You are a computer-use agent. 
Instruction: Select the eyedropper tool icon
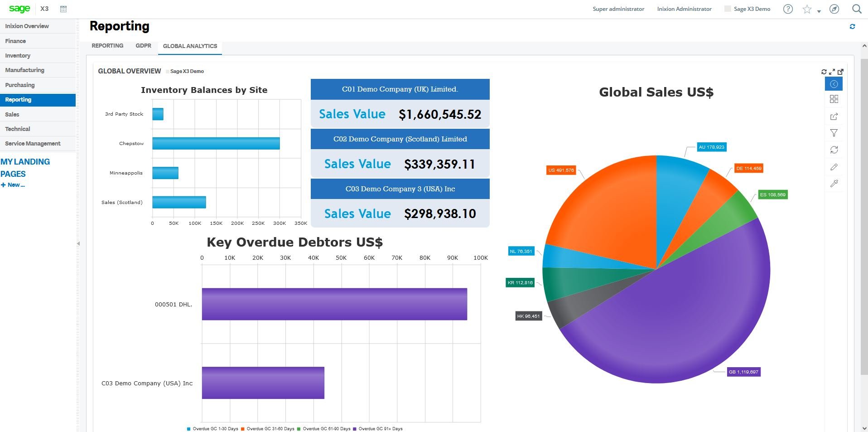(x=834, y=184)
